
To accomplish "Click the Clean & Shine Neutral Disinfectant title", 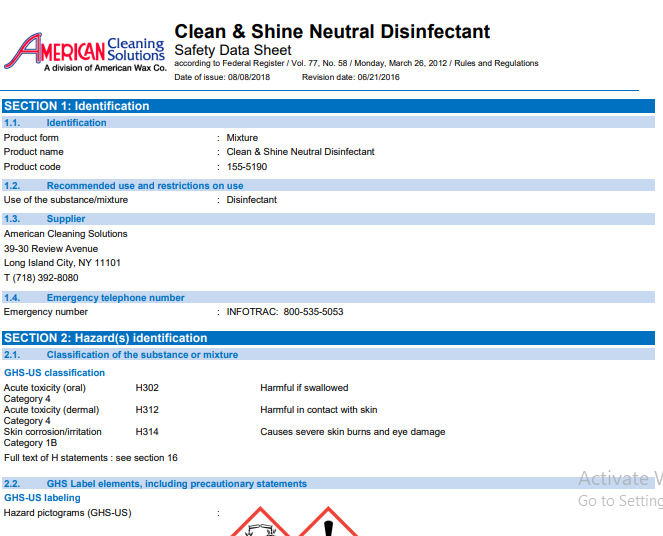I will [332, 32].
